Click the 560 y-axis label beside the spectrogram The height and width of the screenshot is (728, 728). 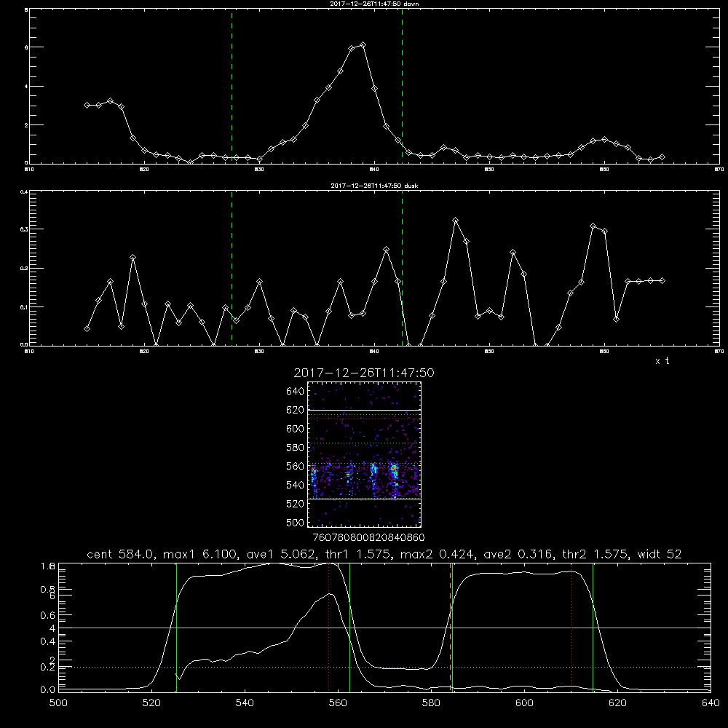pyautogui.click(x=296, y=466)
